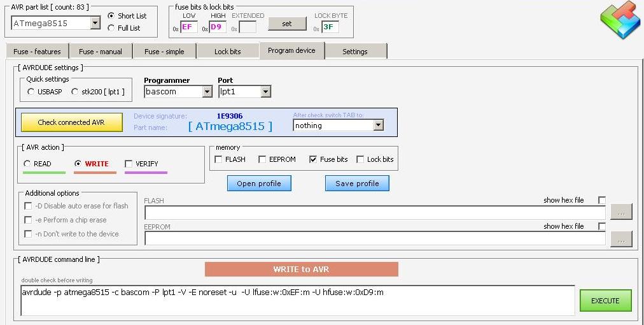
Task: Click the LOCK BYTE field
Action: click(x=330, y=27)
